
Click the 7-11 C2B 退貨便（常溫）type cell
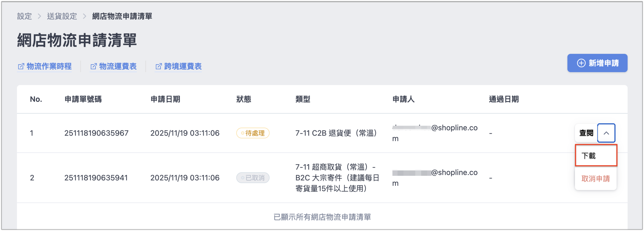coord(336,133)
